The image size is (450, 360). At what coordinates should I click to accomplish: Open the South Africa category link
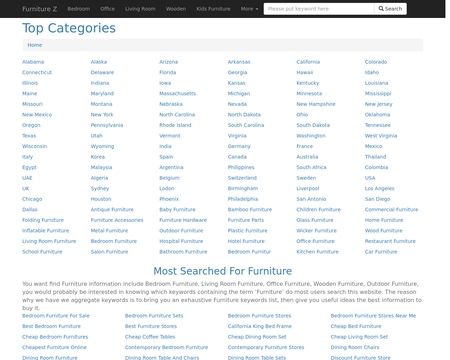tap(311, 167)
